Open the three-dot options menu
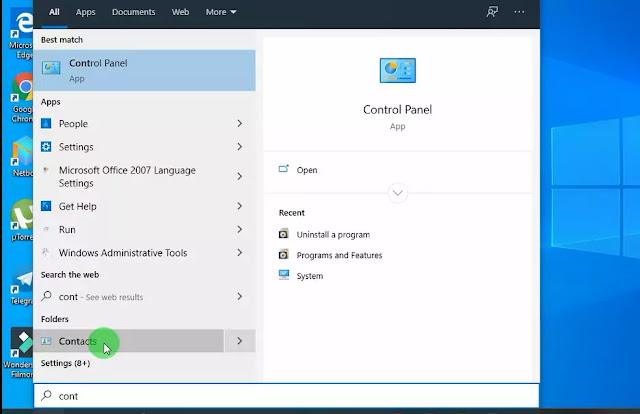This screenshot has height=414, width=640. point(519,12)
